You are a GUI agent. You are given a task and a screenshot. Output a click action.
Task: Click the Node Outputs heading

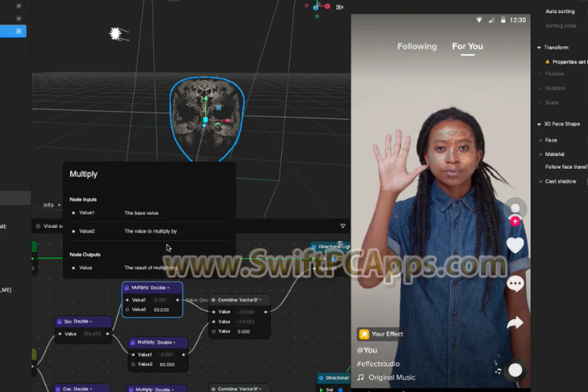point(85,255)
